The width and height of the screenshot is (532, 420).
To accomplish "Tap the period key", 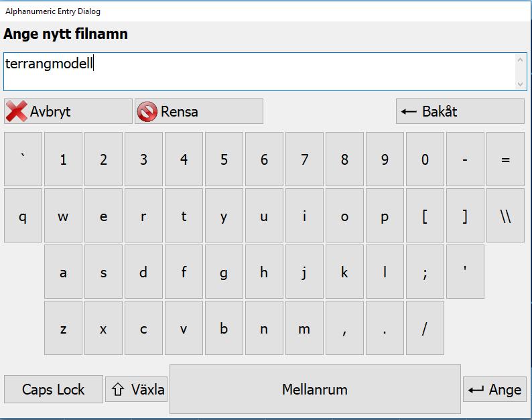I will [385, 328].
